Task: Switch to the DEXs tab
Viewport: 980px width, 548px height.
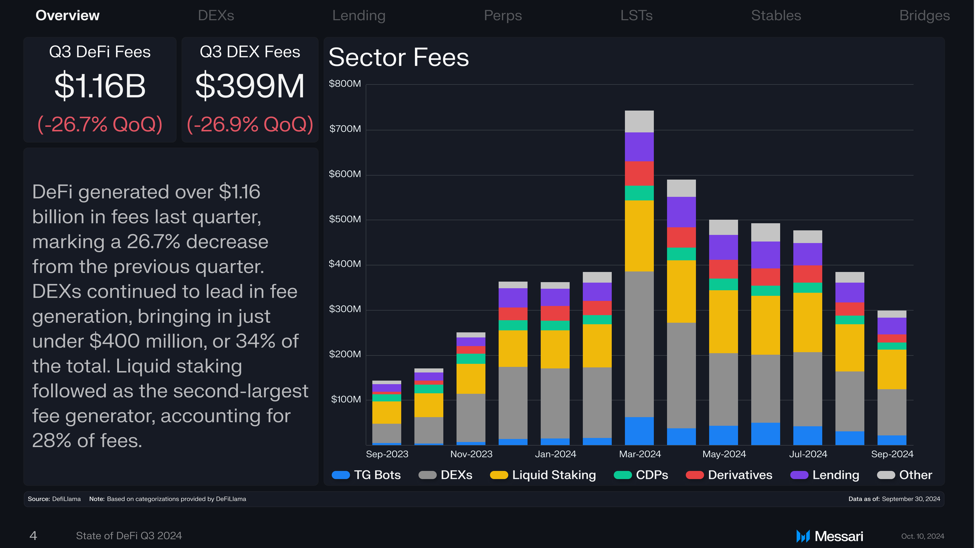Action: [x=216, y=16]
